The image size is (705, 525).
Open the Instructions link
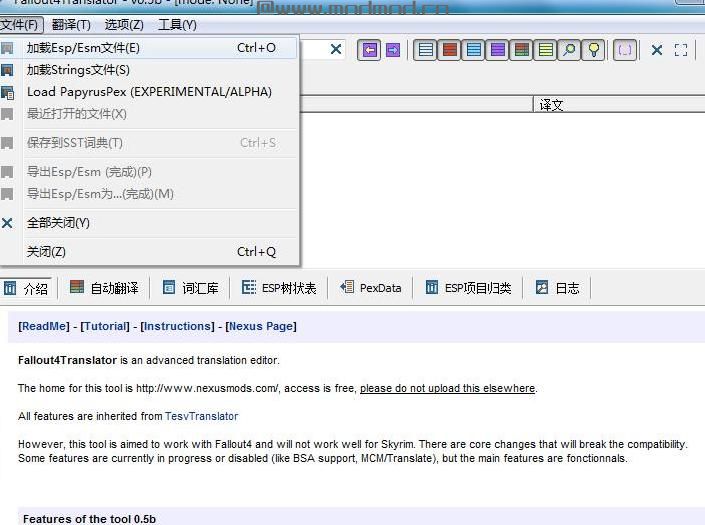click(x=178, y=326)
